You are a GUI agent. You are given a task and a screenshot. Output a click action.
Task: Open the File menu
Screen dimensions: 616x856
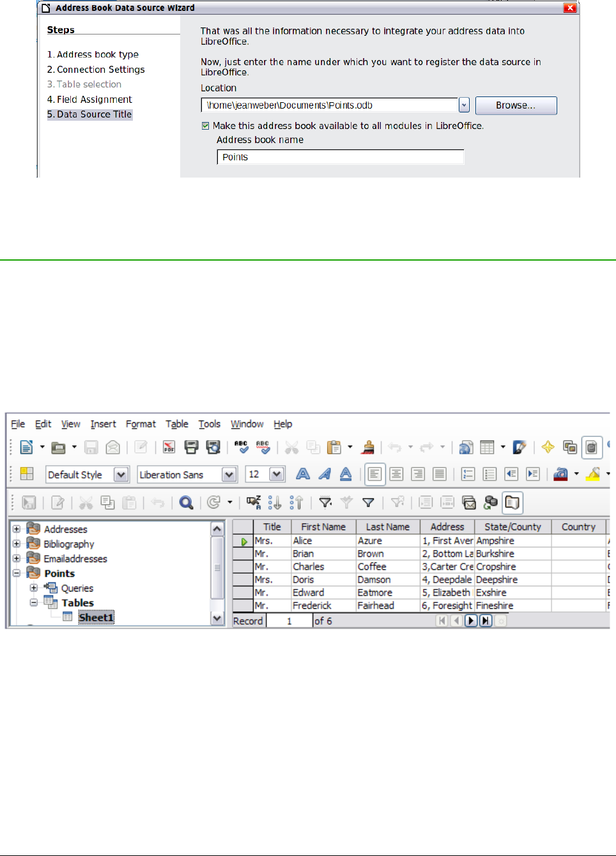click(x=18, y=424)
